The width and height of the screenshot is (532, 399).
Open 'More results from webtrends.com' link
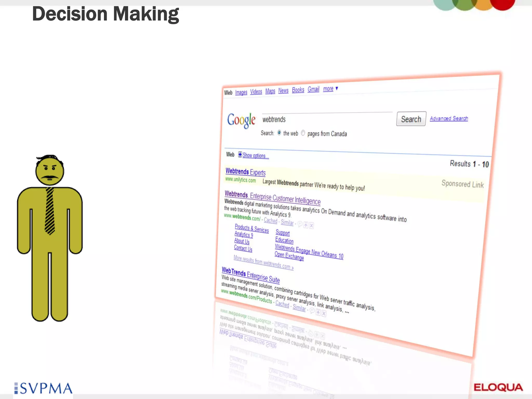click(x=263, y=263)
